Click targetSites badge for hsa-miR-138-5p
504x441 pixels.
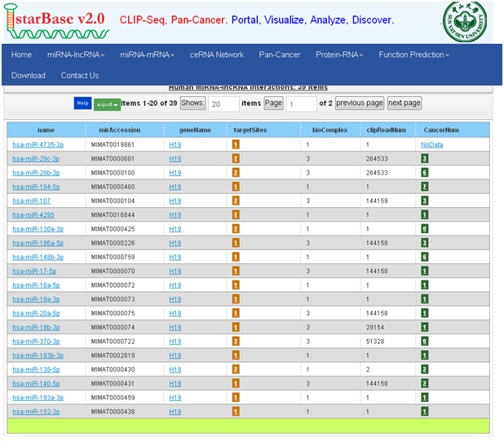coord(236,369)
